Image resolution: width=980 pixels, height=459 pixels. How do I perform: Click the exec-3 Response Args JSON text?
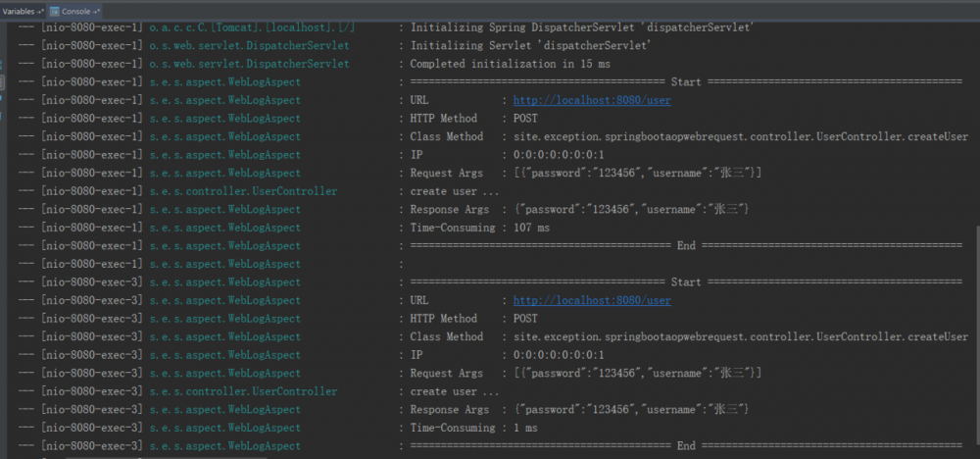[x=631, y=409]
